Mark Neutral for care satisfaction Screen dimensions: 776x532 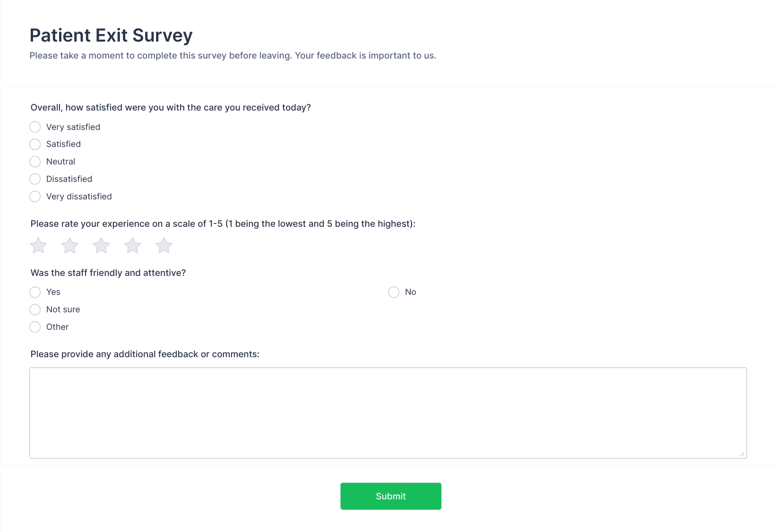pos(35,162)
